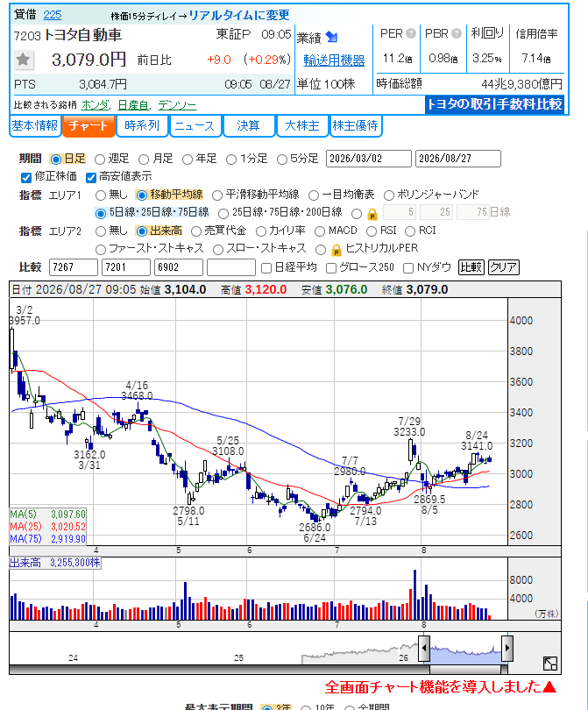The height and width of the screenshot is (710, 588).
Task: Add Toyota to favorites with star icon
Action: click(23, 60)
